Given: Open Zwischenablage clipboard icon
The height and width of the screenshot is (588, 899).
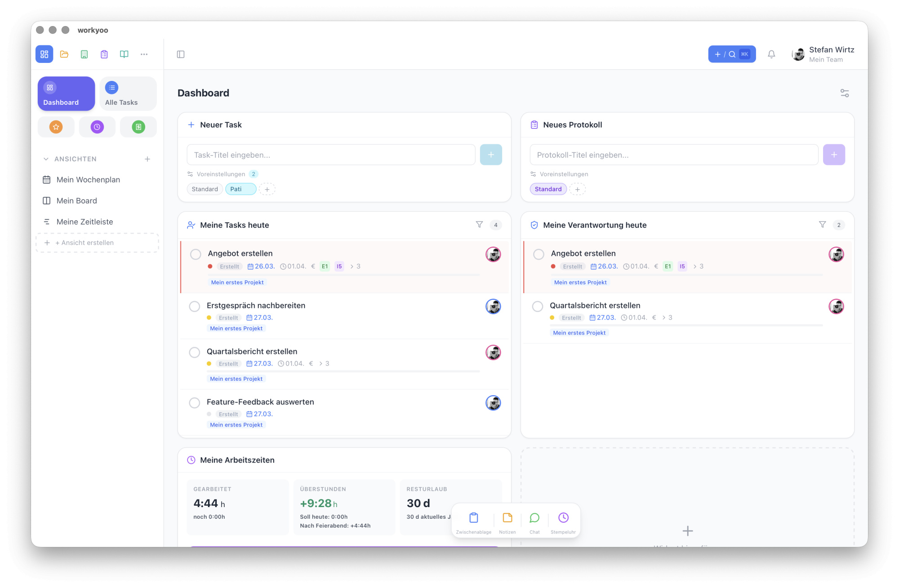Looking at the screenshot, I should (473, 518).
